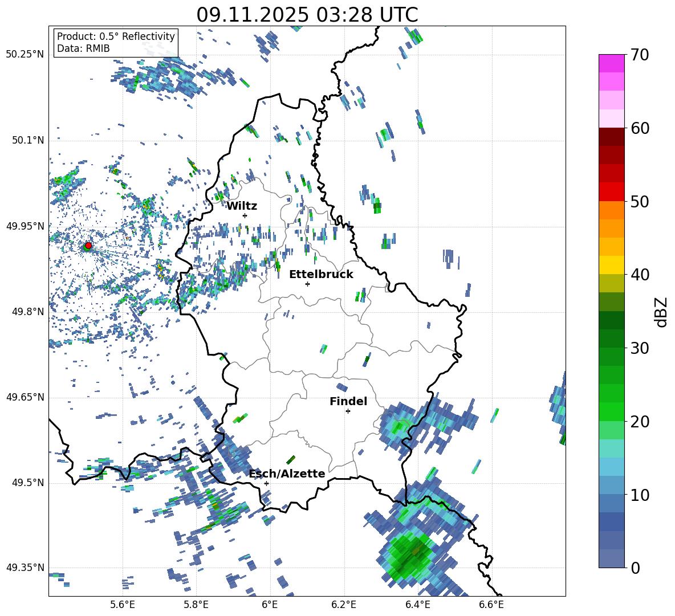
Task: Pick the orange swatch just below 50
Action: coord(611,210)
